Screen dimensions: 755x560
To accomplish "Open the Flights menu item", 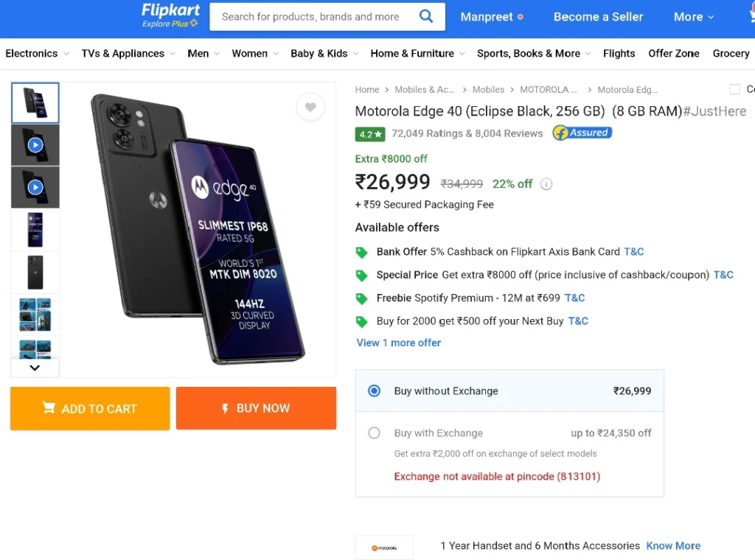I will 619,53.
